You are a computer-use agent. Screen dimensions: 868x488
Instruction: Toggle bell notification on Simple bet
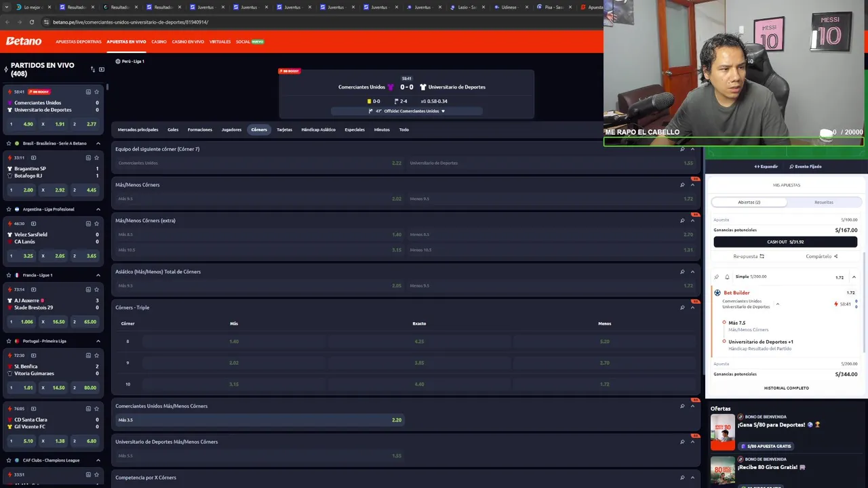tap(728, 277)
